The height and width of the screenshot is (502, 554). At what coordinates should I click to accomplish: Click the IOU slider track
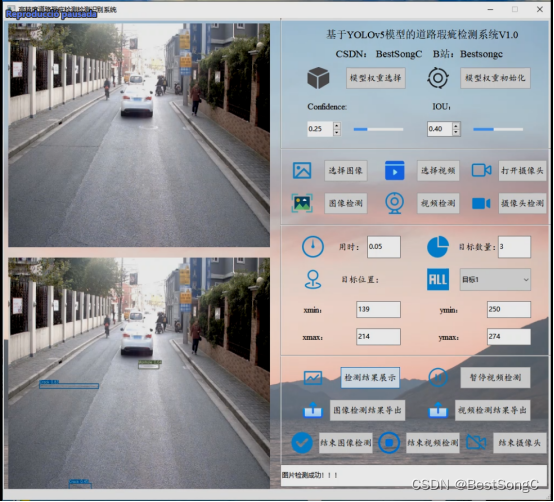point(498,129)
